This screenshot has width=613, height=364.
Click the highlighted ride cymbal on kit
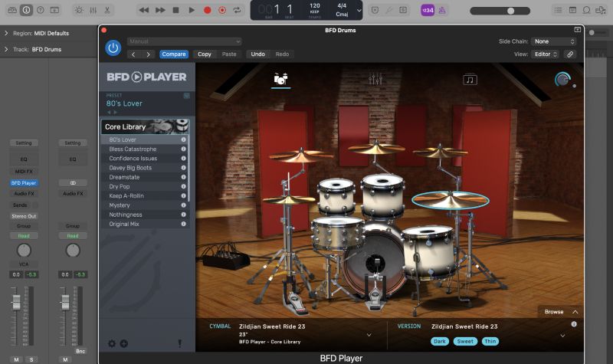pyautogui.click(x=450, y=200)
